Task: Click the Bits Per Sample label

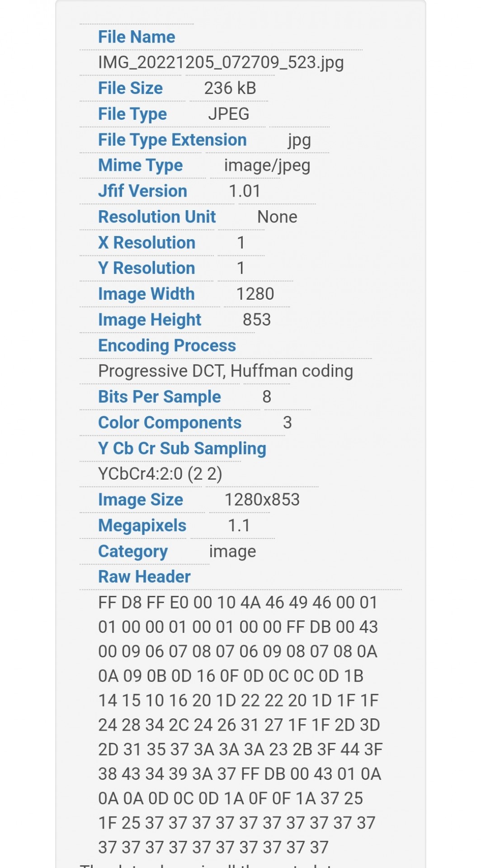Action: tap(160, 397)
